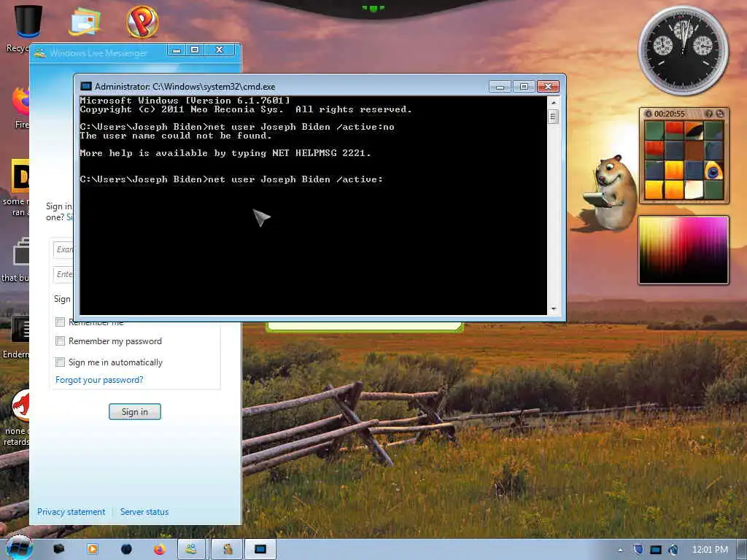The height and width of the screenshot is (560, 747).
Task: Close the Windows Live Messenger window
Action: (219, 50)
